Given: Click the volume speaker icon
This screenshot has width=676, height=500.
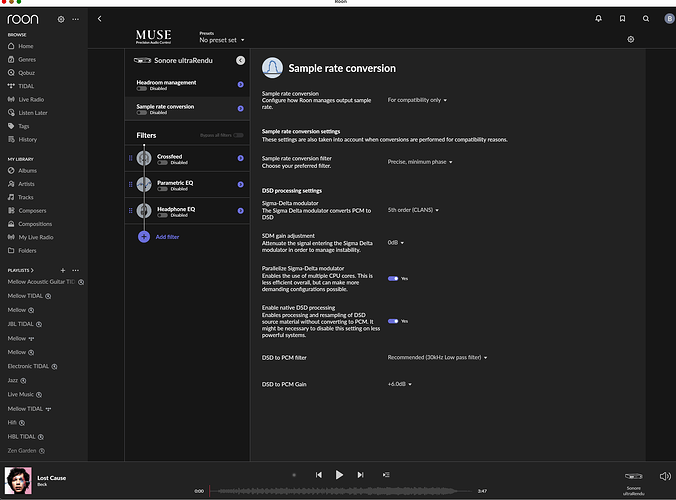Looking at the screenshot, I should coord(665,476).
